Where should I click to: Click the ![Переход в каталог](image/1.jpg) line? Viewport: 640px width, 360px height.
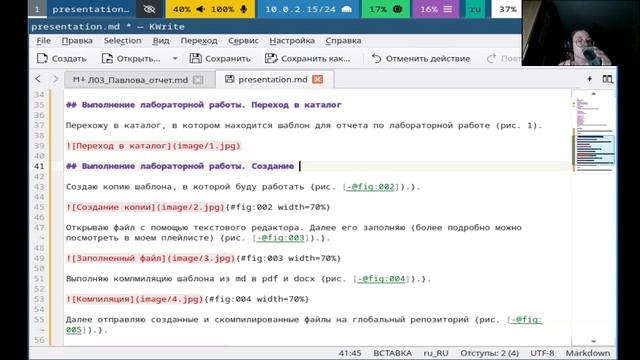153,146
